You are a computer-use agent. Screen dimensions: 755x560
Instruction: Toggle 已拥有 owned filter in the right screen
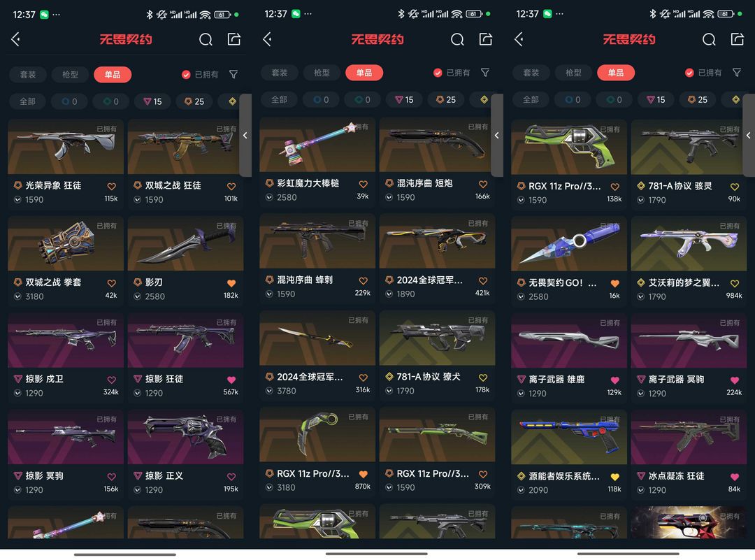coord(703,73)
